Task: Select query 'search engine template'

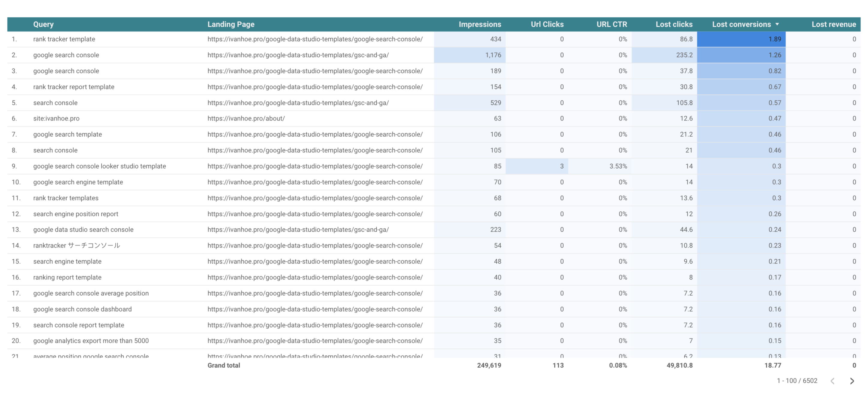Action: (67, 261)
